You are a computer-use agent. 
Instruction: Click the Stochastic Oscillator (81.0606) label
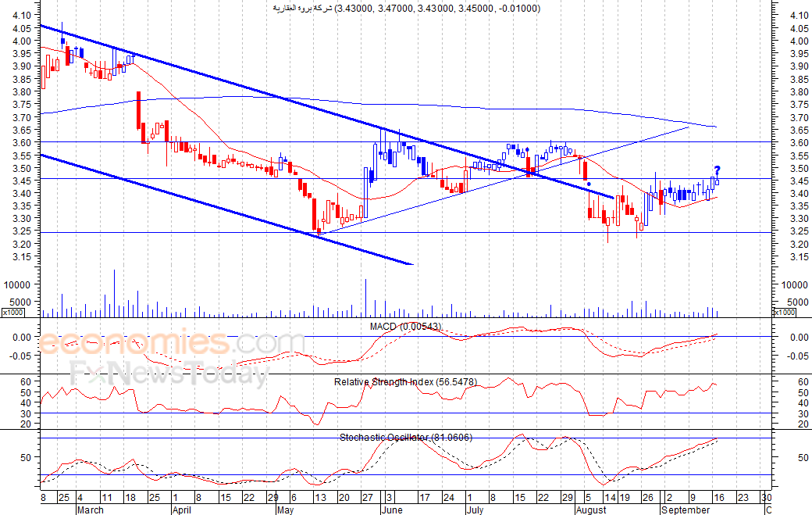(x=405, y=438)
